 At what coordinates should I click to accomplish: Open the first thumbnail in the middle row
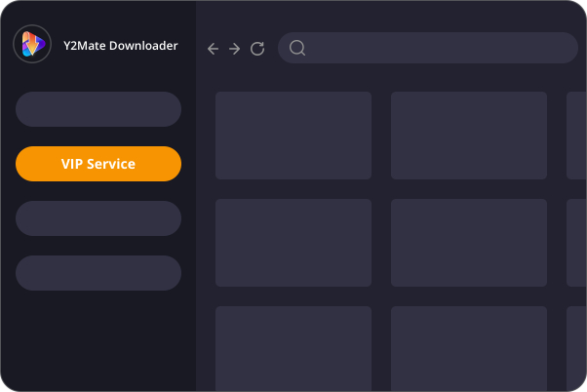pyautogui.click(x=293, y=243)
